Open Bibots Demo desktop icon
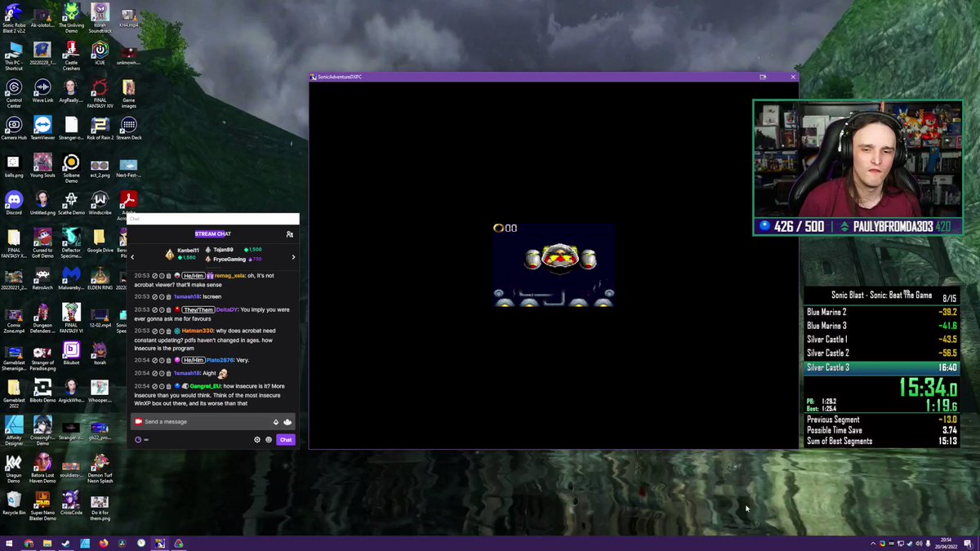The width and height of the screenshot is (980, 551). click(42, 391)
